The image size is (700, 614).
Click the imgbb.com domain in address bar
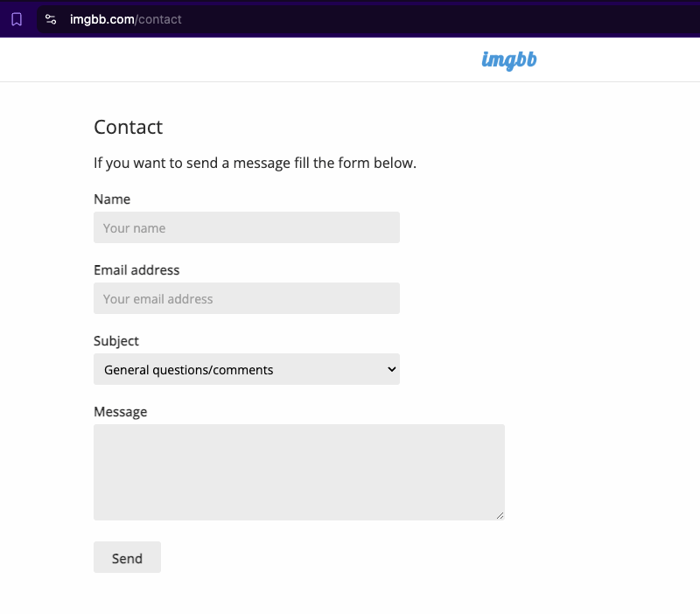coord(101,19)
